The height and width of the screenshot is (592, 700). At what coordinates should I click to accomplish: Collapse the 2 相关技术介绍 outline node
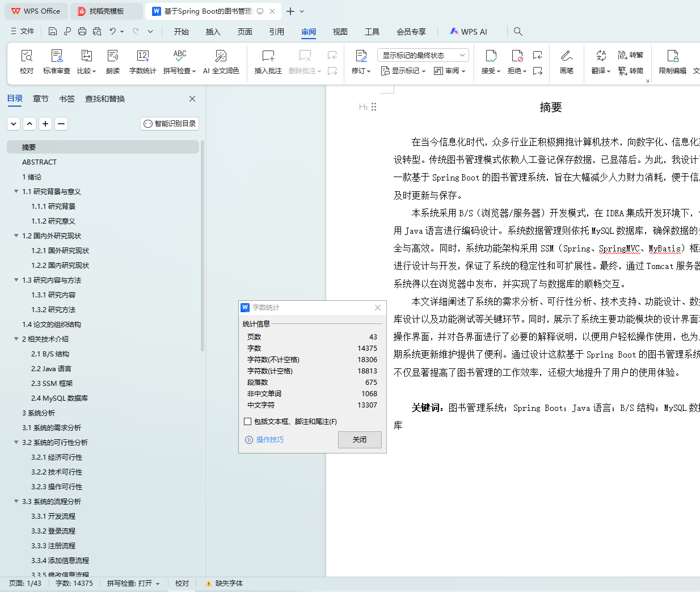pyautogui.click(x=16, y=339)
